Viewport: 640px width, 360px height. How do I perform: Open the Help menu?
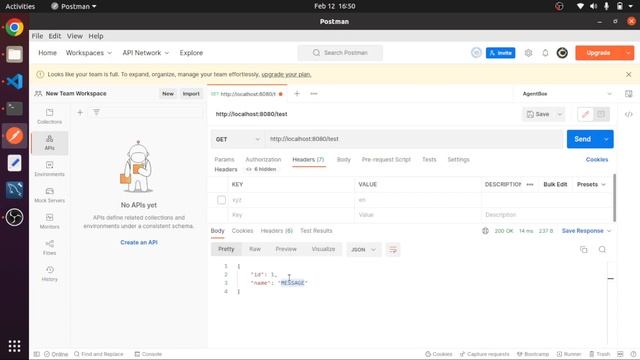pyautogui.click(x=96, y=36)
